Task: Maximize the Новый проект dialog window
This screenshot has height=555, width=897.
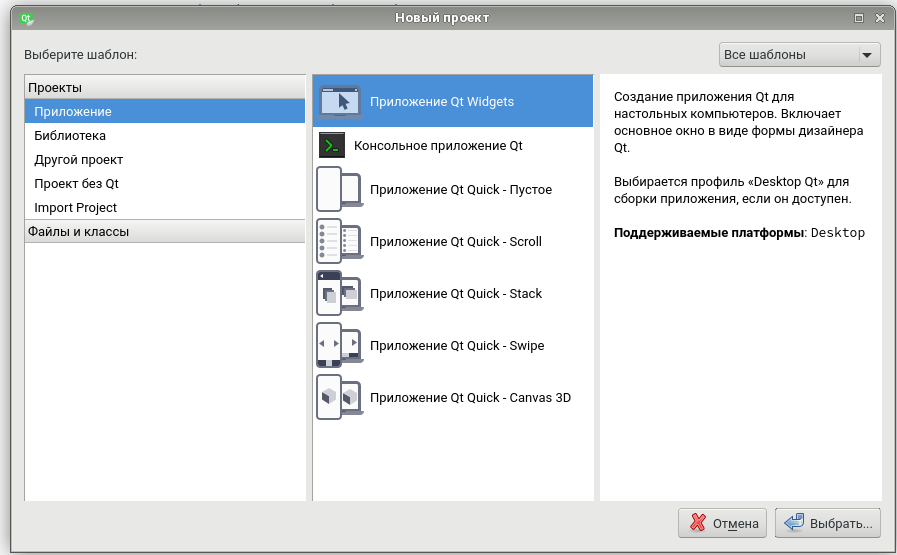Action: pyautogui.click(x=859, y=18)
